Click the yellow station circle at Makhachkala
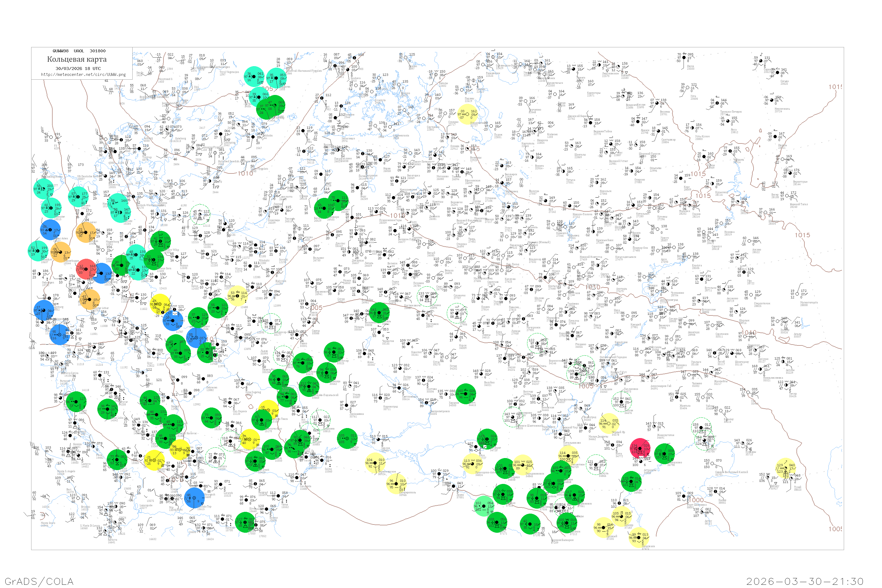 [x=638, y=537]
